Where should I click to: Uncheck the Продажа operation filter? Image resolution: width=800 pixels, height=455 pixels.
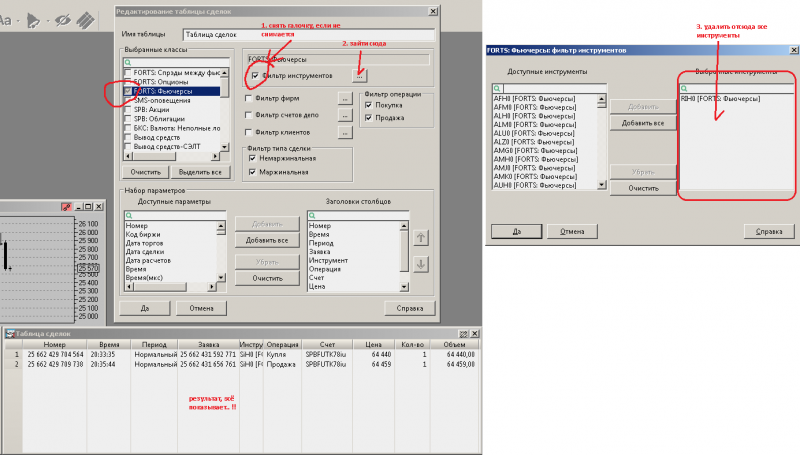(368, 118)
